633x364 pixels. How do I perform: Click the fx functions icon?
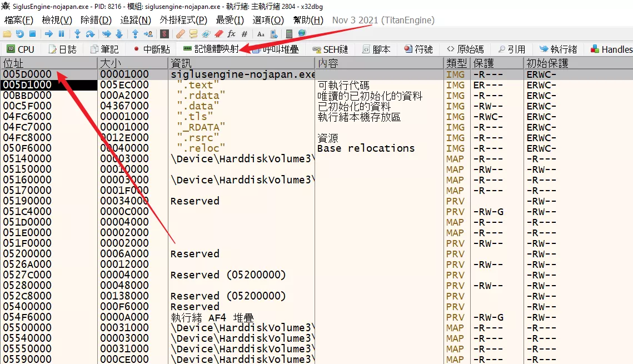232,34
